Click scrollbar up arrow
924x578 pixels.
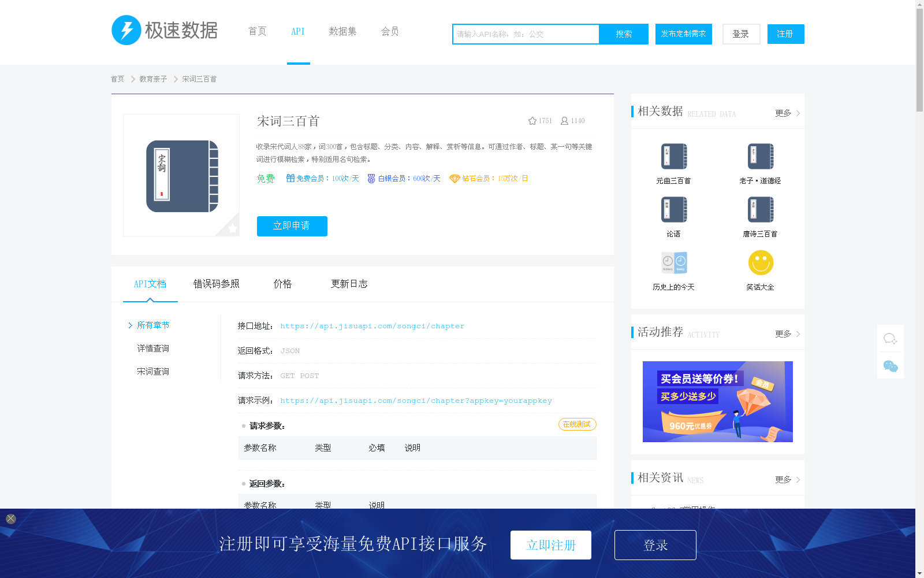[x=919, y=4]
